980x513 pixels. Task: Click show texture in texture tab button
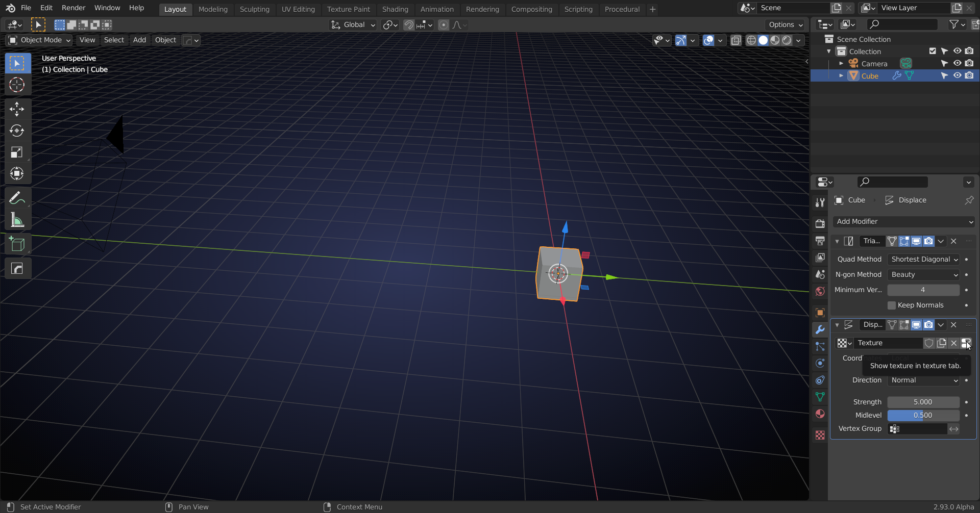pyautogui.click(x=966, y=343)
